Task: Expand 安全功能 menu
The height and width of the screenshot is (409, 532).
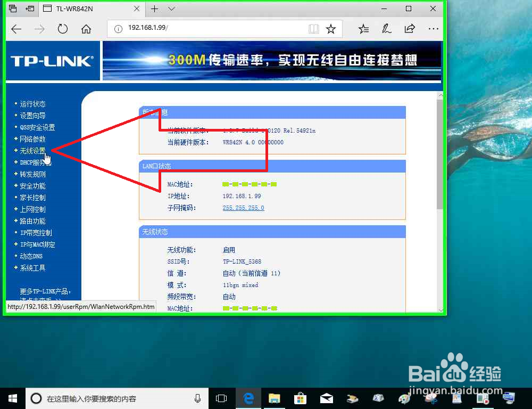Action: pyautogui.click(x=32, y=186)
